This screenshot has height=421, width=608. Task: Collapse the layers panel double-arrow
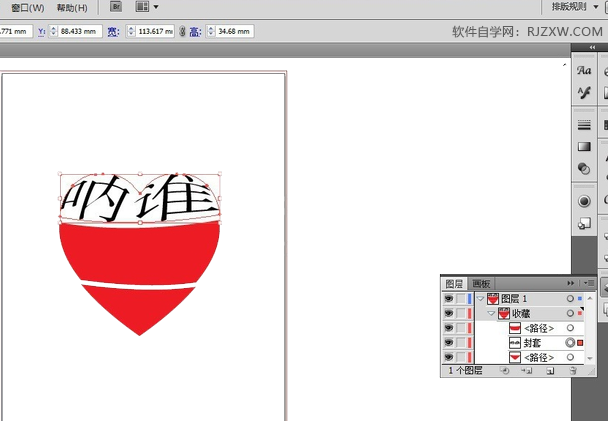(x=570, y=283)
